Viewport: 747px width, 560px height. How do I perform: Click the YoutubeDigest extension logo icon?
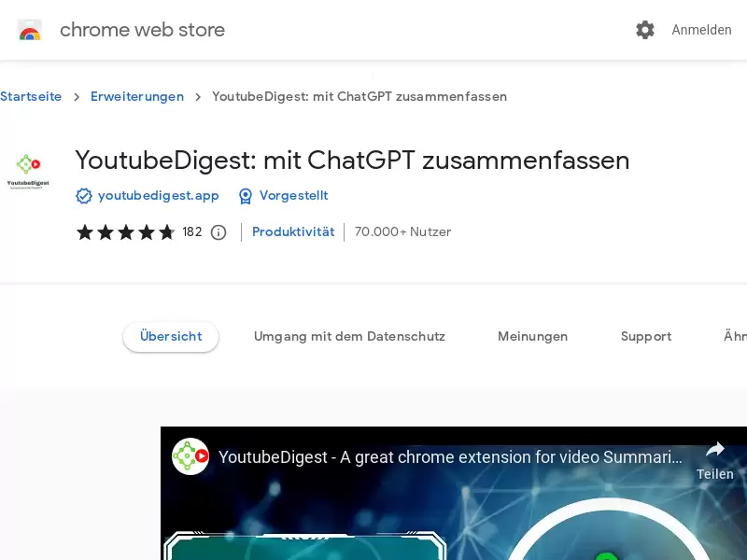pos(28,172)
